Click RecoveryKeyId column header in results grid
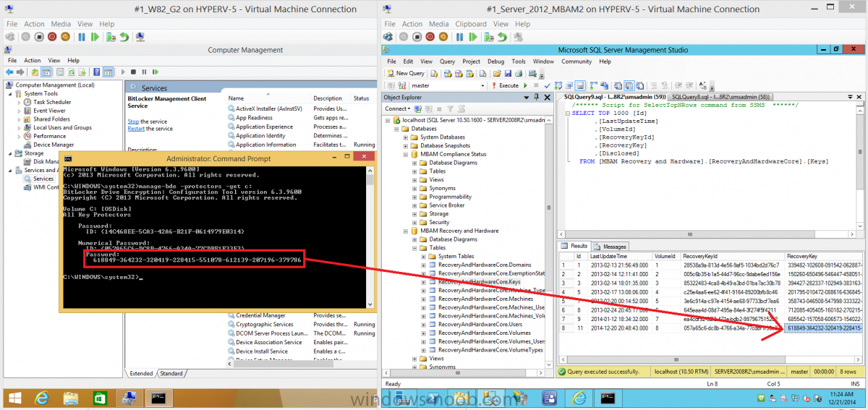 (733, 256)
